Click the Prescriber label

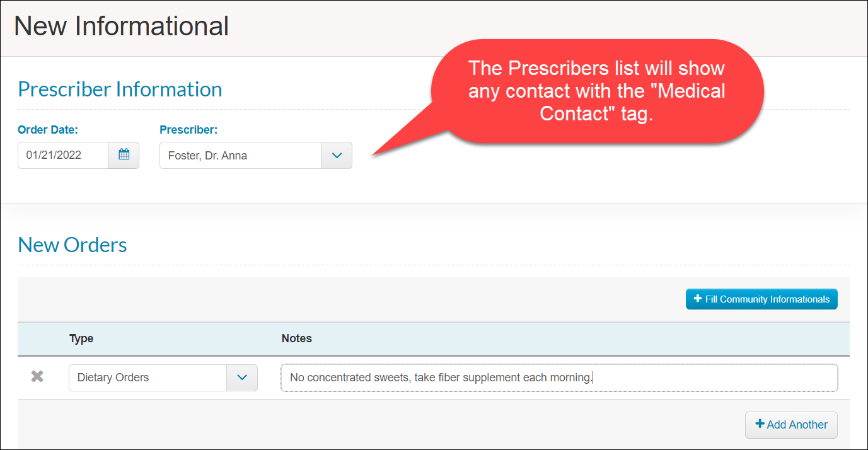188,130
